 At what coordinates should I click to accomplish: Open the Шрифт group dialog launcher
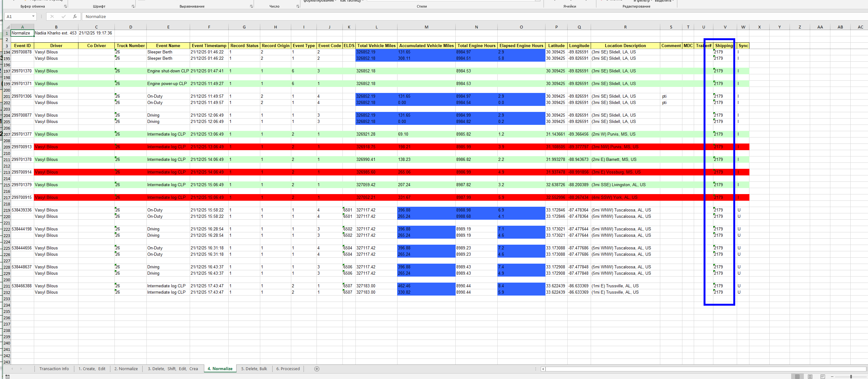click(x=133, y=6)
